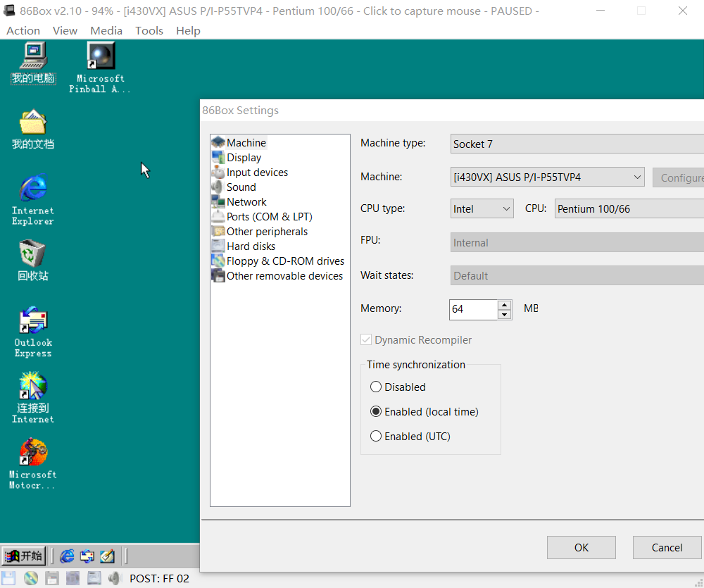Click the ZIP drive status bar icon
Image resolution: width=704 pixels, height=588 pixels.
tap(51, 578)
